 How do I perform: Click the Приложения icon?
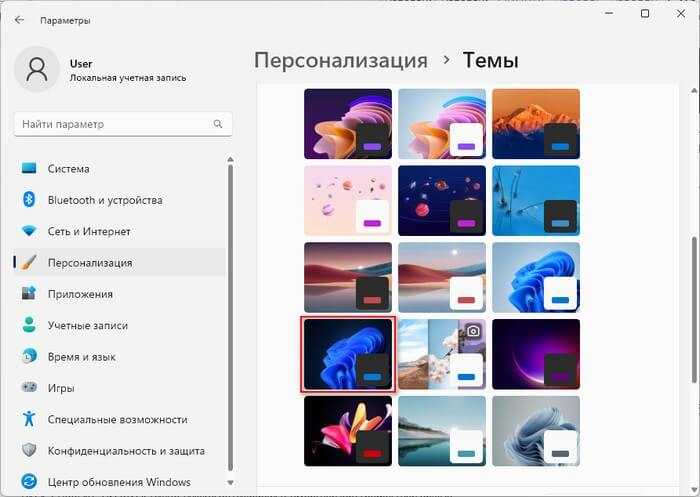tap(29, 294)
